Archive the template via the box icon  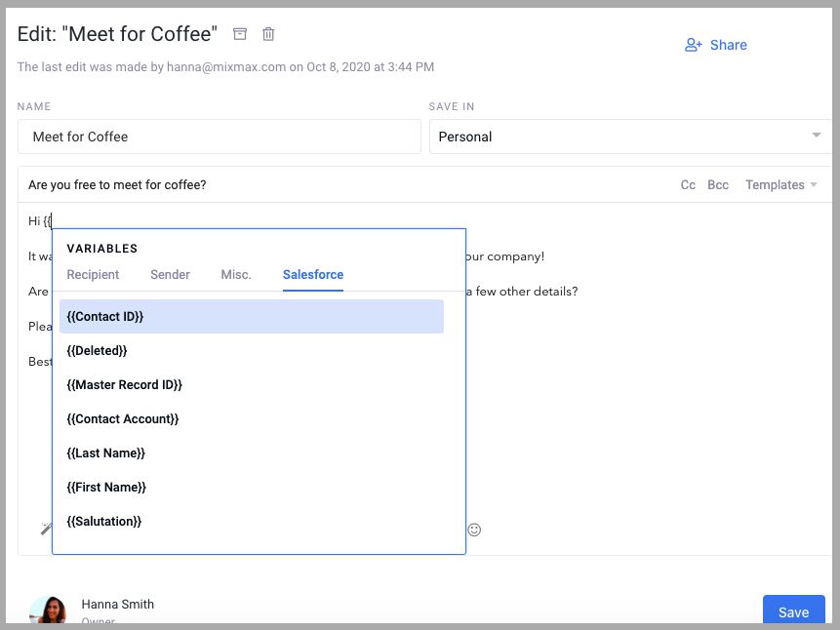[x=240, y=34]
